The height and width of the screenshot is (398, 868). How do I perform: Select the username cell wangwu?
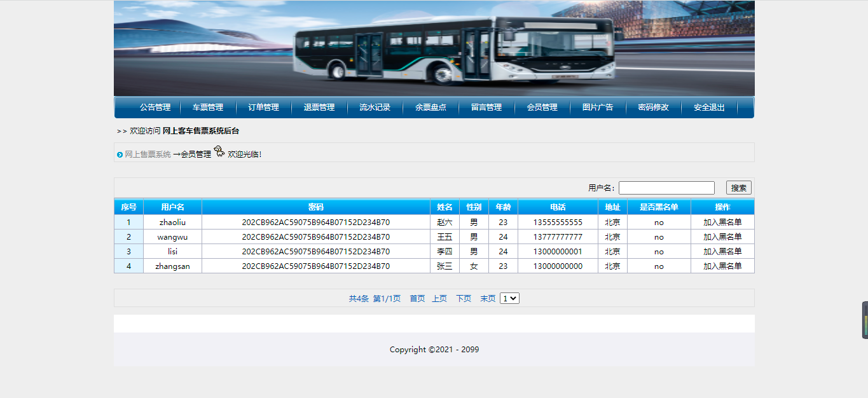[x=172, y=237]
